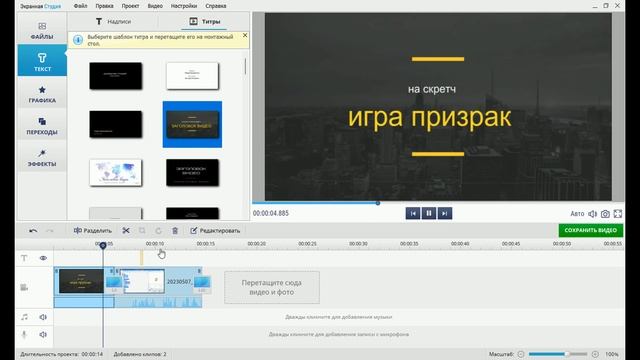Open the Видео menu
This screenshot has height=360, width=640.
pos(155,6)
